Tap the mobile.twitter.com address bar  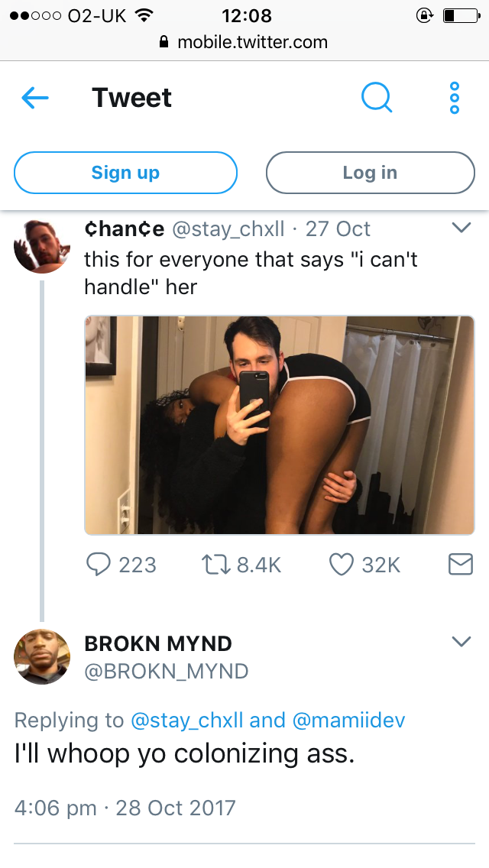(244, 41)
